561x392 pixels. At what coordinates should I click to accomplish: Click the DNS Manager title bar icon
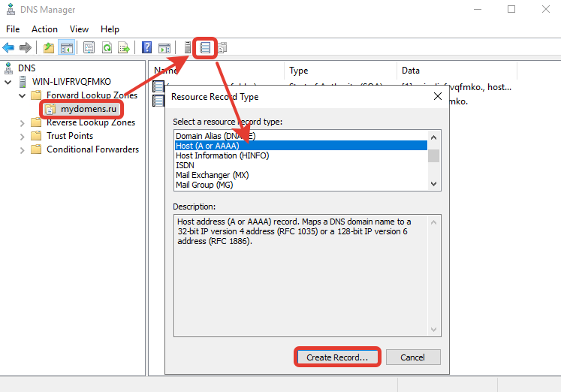(x=11, y=9)
